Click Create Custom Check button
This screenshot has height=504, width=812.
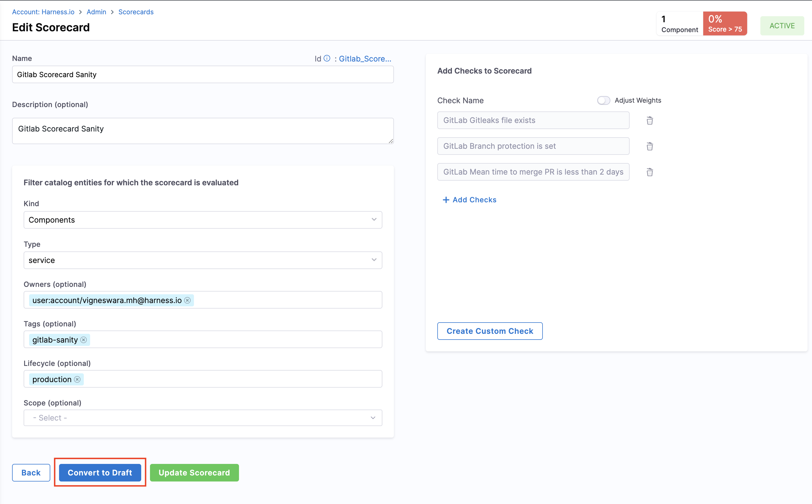pyautogui.click(x=490, y=331)
